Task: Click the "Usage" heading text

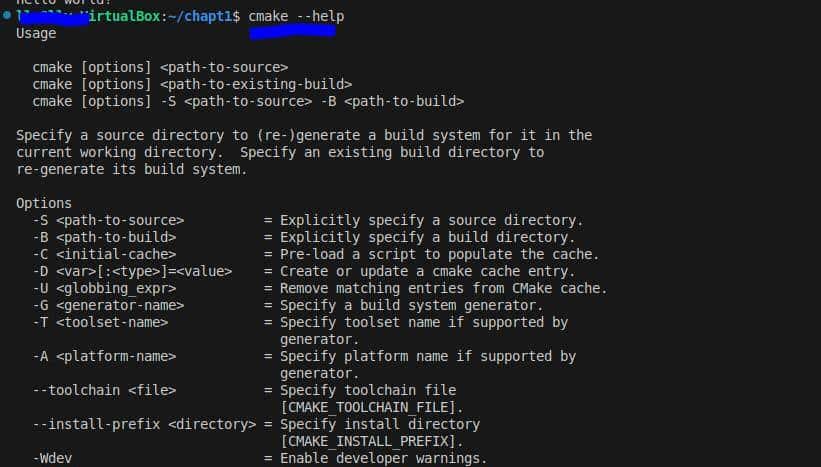Action: point(36,34)
